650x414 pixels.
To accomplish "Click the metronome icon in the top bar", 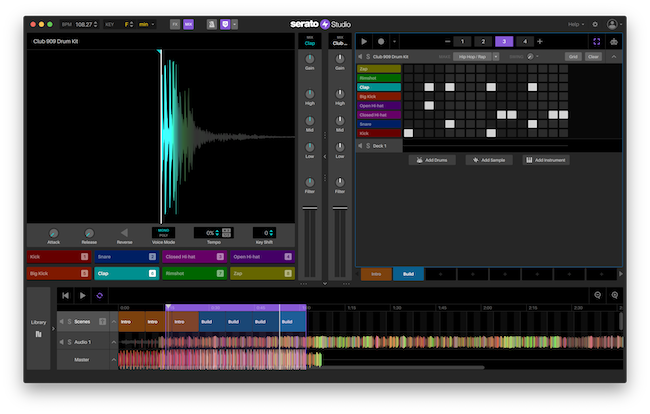I will (x=211, y=24).
